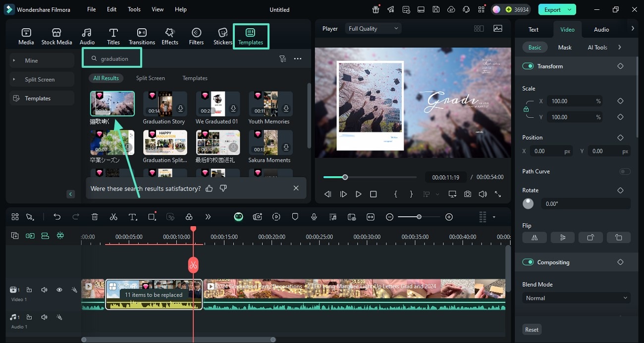Take a snapshot with camera icon
The width and height of the screenshot is (644, 343).
[468, 195]
